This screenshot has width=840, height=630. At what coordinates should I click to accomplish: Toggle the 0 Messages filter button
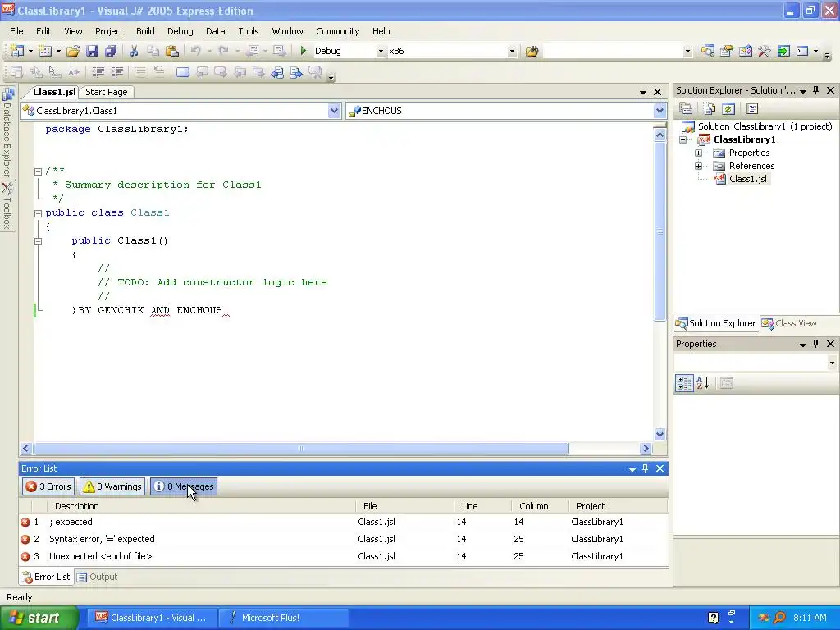tap(184, 486)
